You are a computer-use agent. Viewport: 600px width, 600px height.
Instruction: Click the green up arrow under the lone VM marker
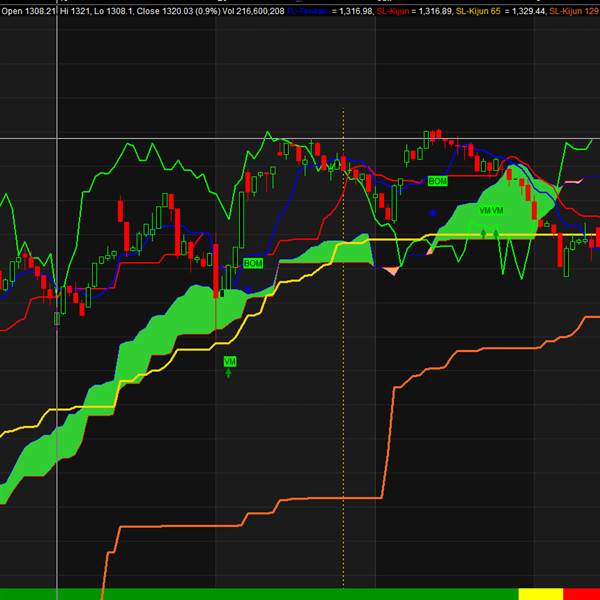coord(228,373)
